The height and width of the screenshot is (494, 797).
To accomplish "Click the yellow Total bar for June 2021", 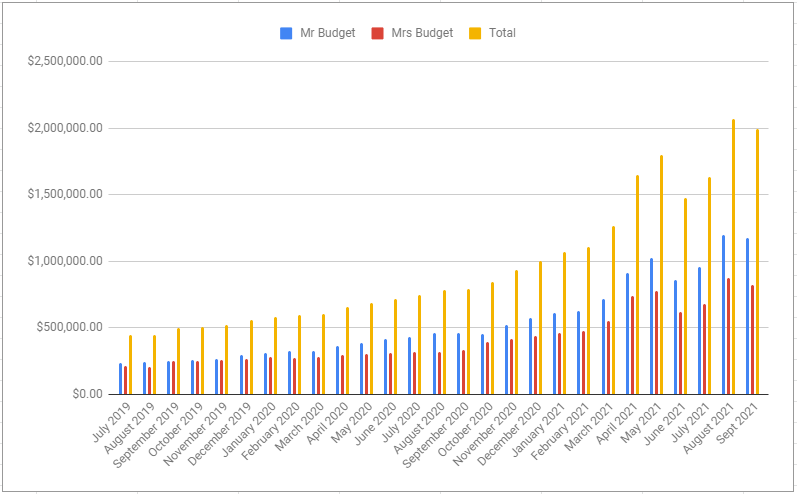I will 685,296.
